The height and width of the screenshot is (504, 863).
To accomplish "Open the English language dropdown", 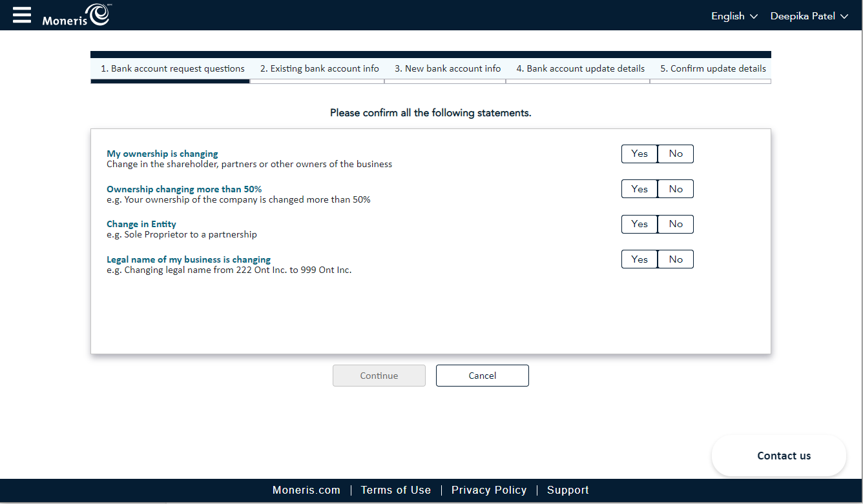I will [x=734, y=16].
